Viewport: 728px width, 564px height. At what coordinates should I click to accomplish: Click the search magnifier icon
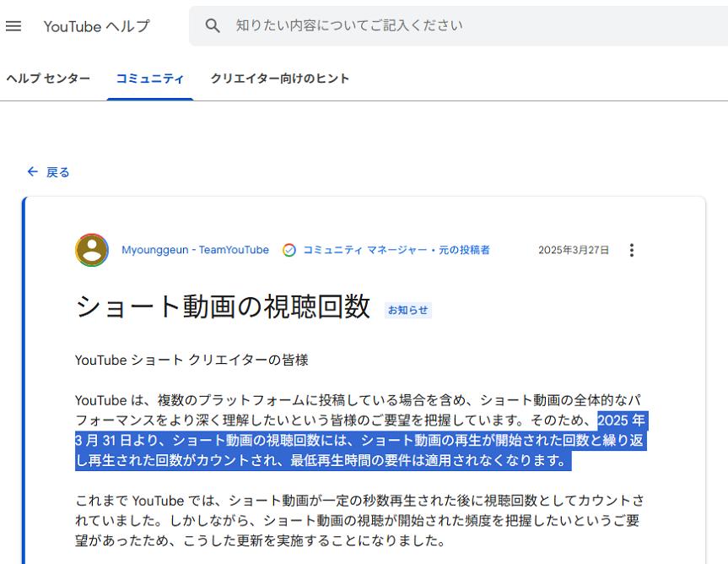[213, 26]
